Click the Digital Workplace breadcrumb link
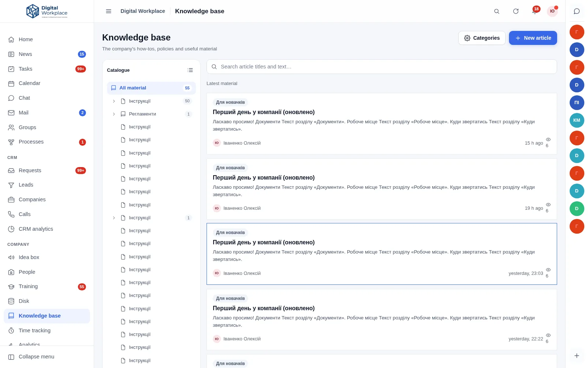Viewport: 588px width, 368px height. [143, 11]
